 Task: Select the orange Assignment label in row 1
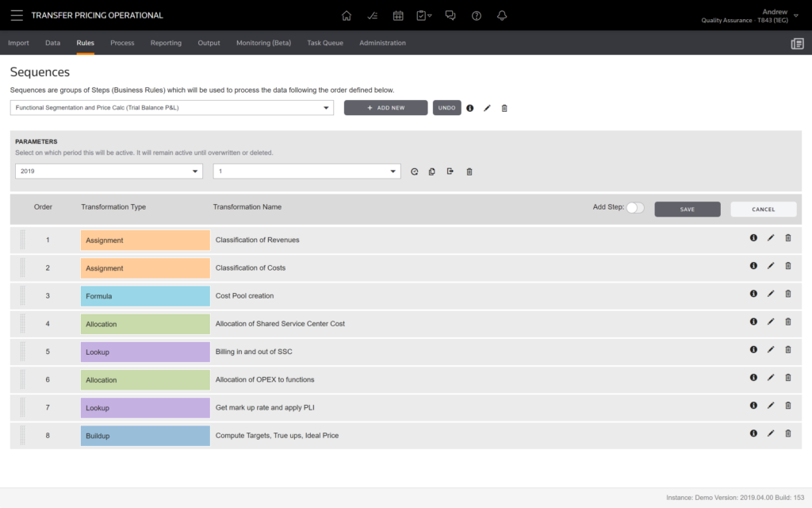tap(145, 241)
